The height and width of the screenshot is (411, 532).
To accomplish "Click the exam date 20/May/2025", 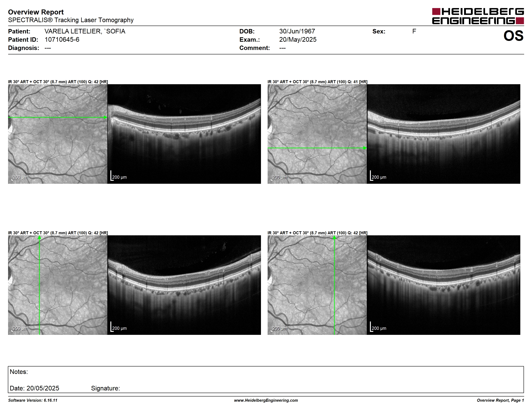I will click(298, 39).
